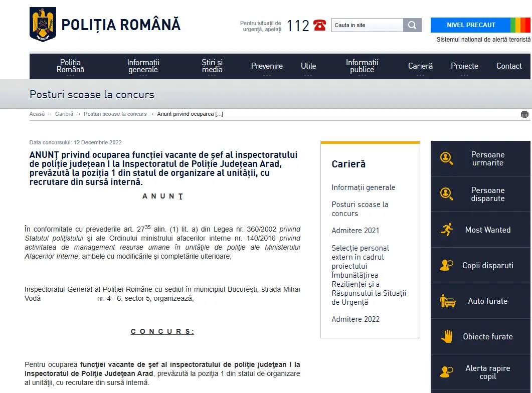This screenshot has width=532, height=393.
Task: Click the POLIȚIA ROMÂNĂ site title text
Action: point(121,25)
